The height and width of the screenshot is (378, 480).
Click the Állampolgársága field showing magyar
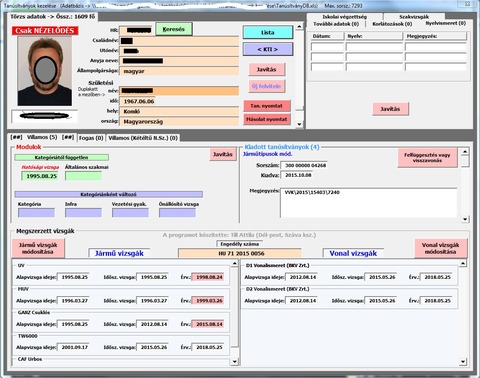[x=179, y=71]
